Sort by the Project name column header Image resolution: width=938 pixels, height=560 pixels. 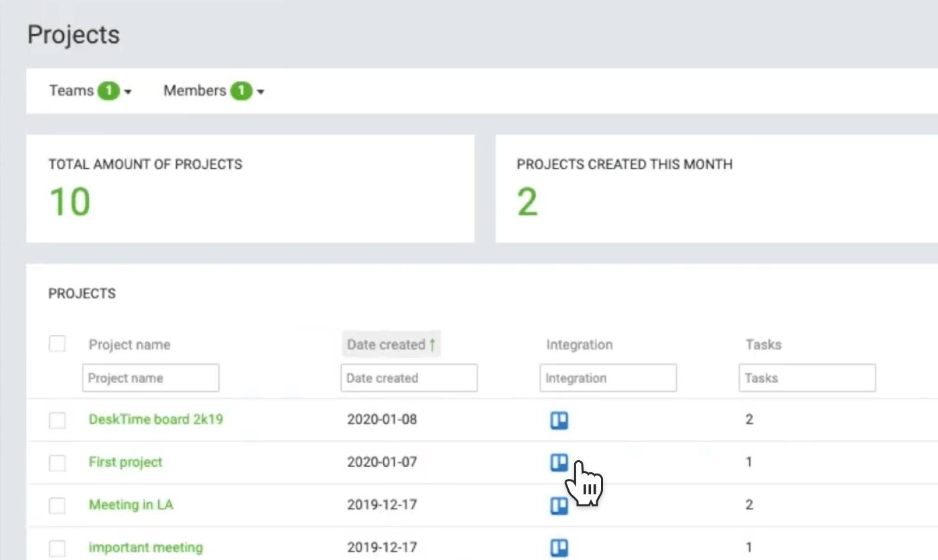(x=129, y=344)
